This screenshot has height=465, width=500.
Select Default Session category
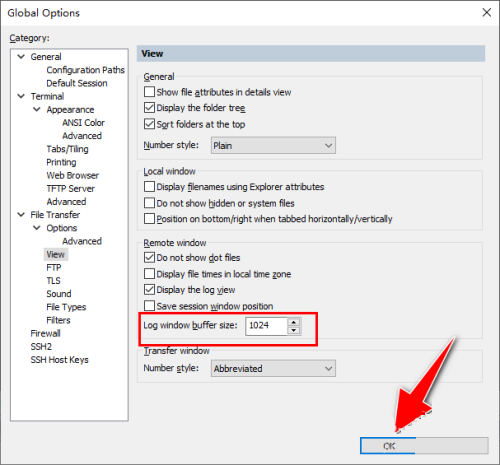pos(77,83)
